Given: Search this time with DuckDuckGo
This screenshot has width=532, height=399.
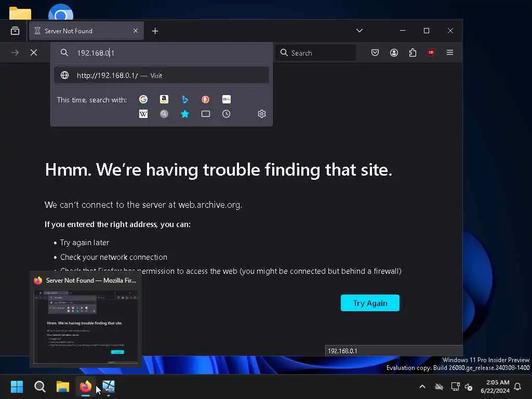Looking at the screenshot, I should [x=205, y=99].
